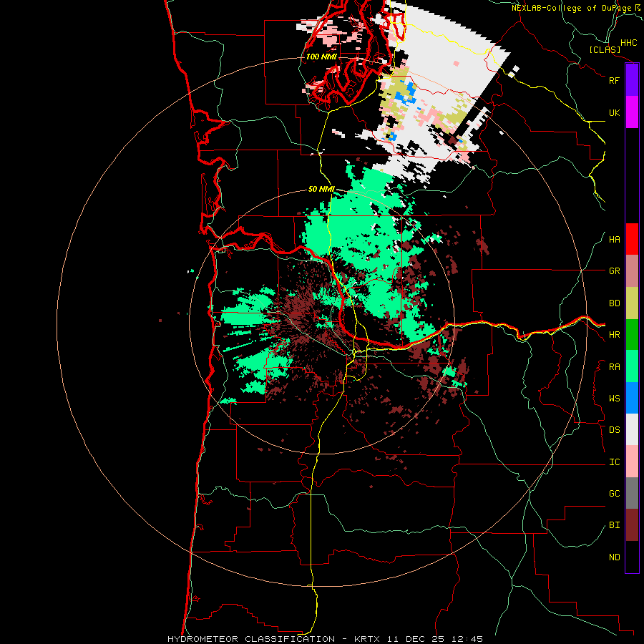The height and width of the screenshot is (644, 644).
Task: Click the KRTX radar site identifier
Action: click(x=368, y=639)
